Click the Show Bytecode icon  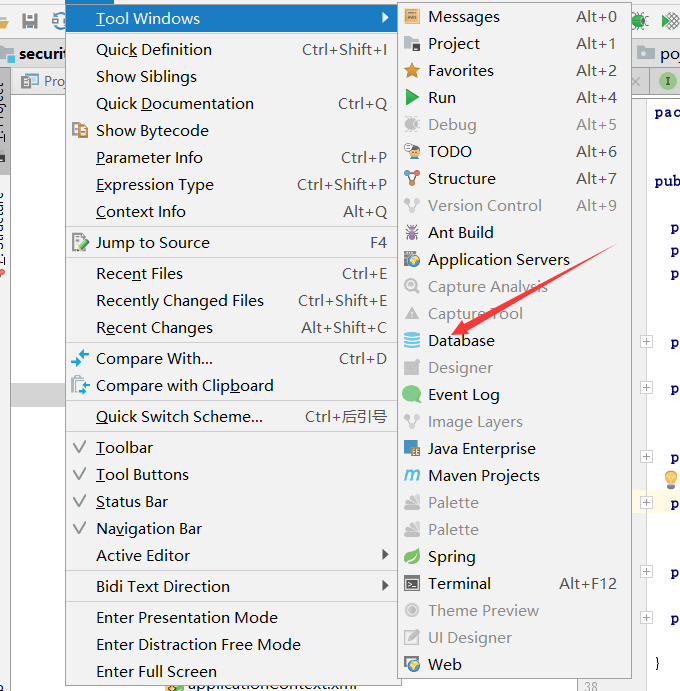tap(80, 130)
